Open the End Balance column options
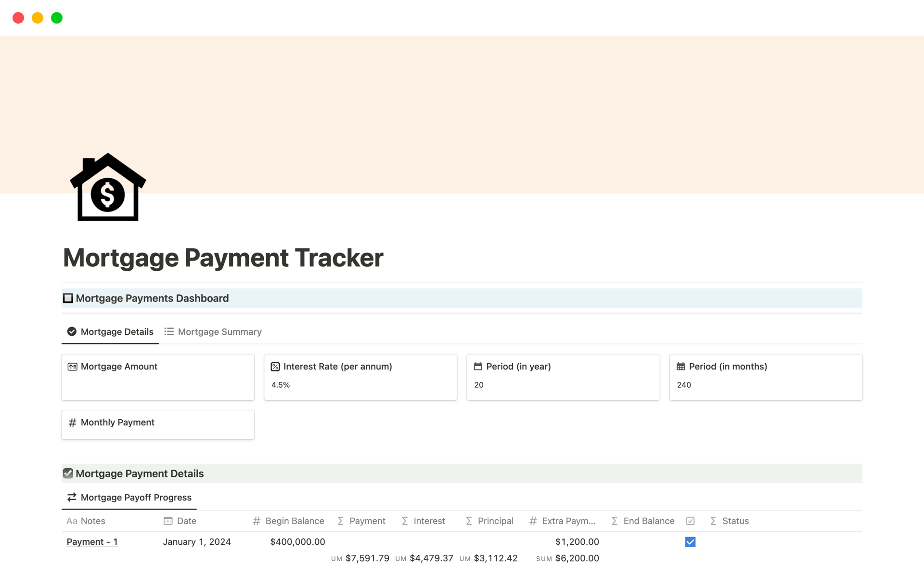The image size is (924, 578). [649, 521]
